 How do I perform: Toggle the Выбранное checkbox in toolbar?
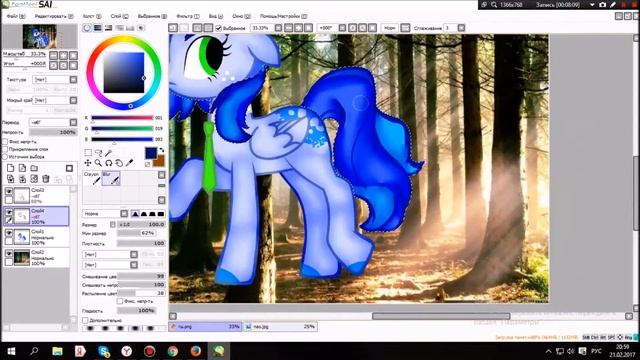(218, 28)
